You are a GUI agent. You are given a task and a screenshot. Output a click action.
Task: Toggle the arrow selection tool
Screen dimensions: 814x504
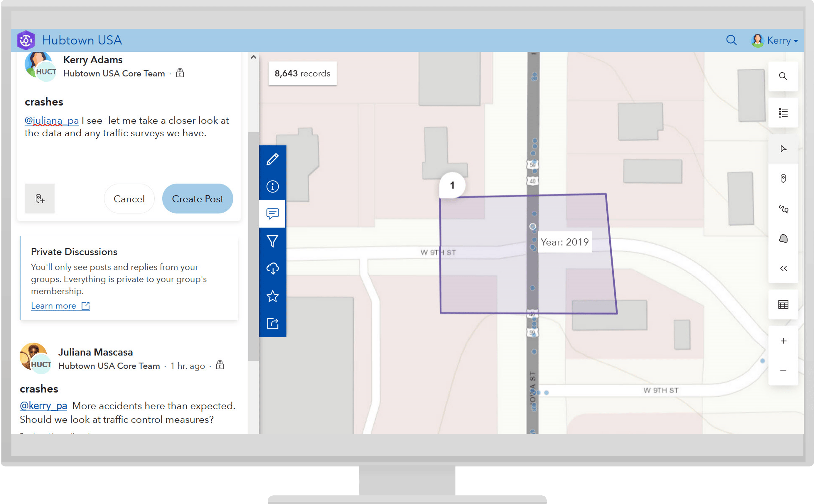tap(783, 149)
